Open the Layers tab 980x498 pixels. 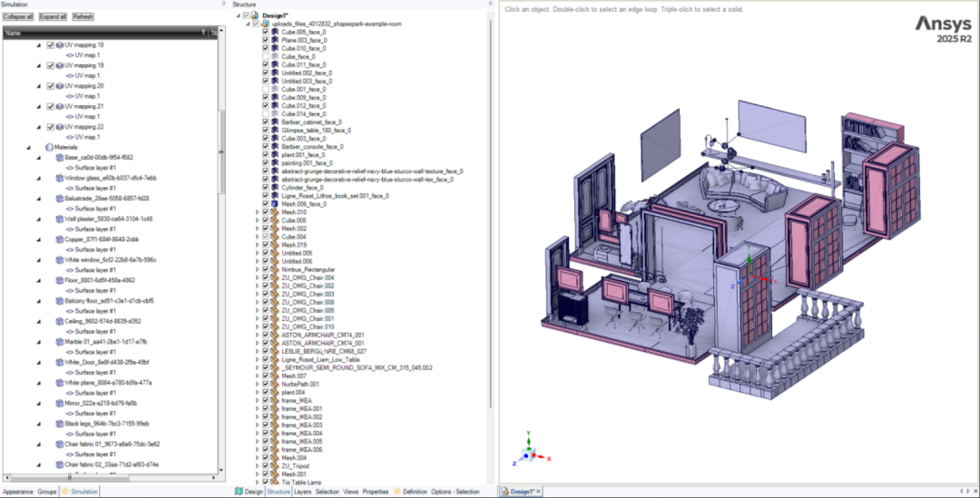(x=302, y=492)
